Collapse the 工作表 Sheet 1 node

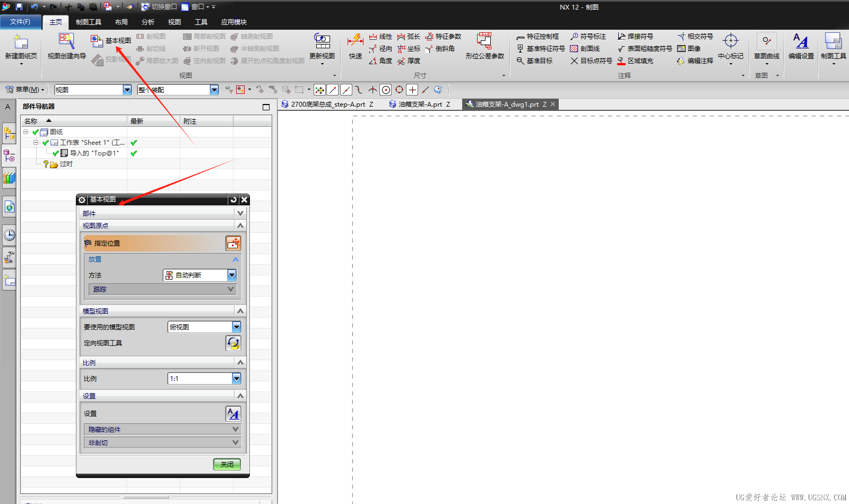coord(36,143)
